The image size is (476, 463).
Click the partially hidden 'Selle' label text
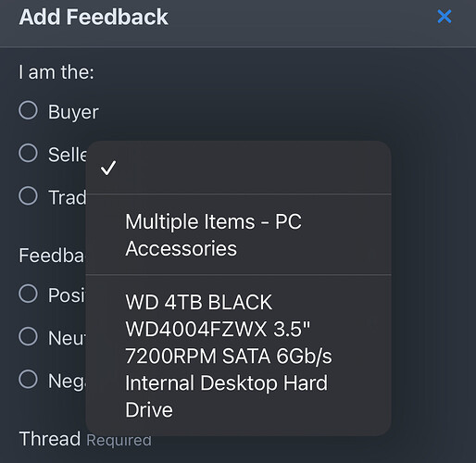point(68,155)
